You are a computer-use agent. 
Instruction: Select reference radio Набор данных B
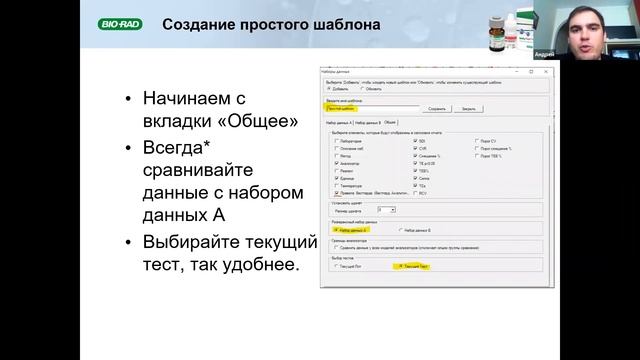401,230
